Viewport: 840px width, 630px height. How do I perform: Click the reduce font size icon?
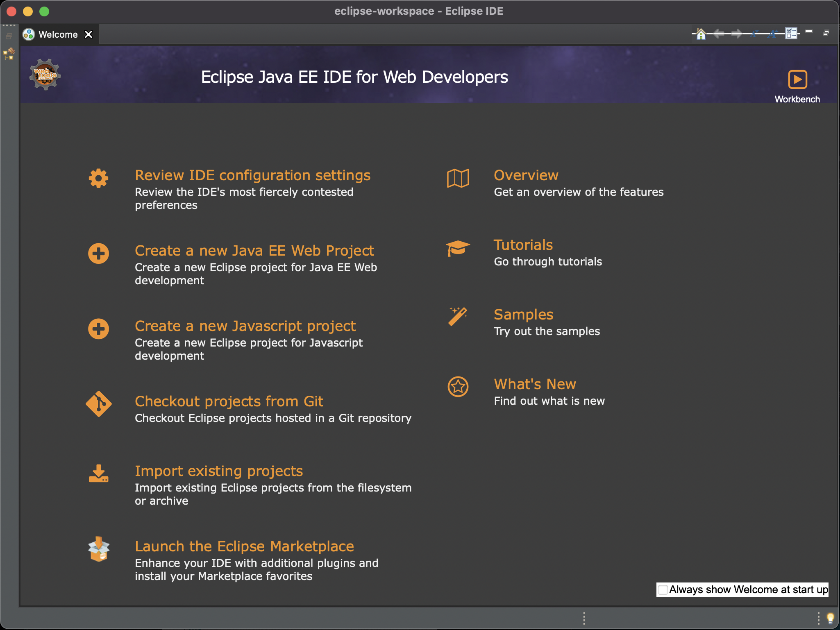tap(755, 34)
